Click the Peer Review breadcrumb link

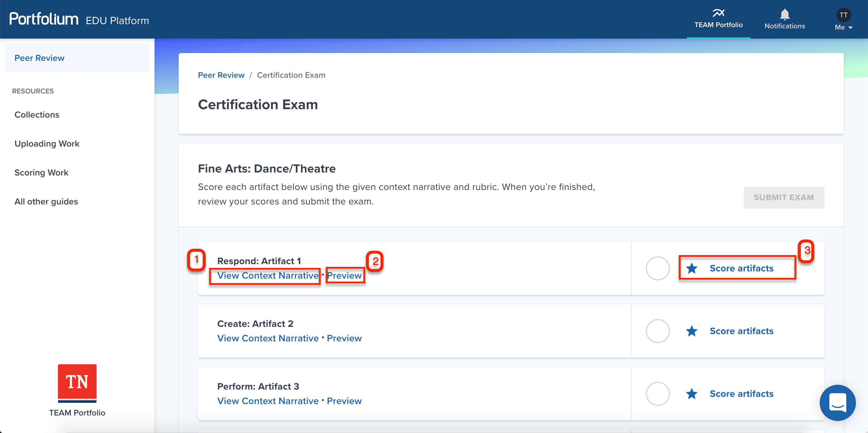point(221,75)
